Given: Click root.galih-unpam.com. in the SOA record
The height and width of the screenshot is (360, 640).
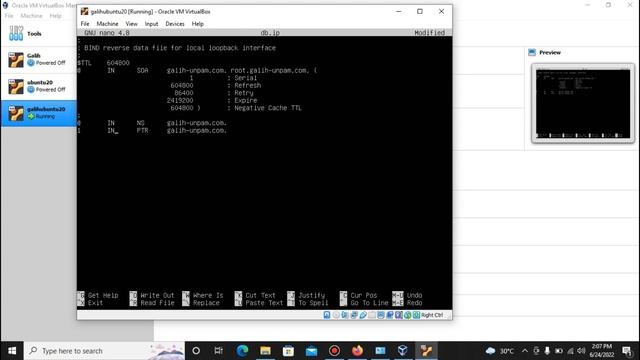Looking at the screenshot, I should pos(270,71).
